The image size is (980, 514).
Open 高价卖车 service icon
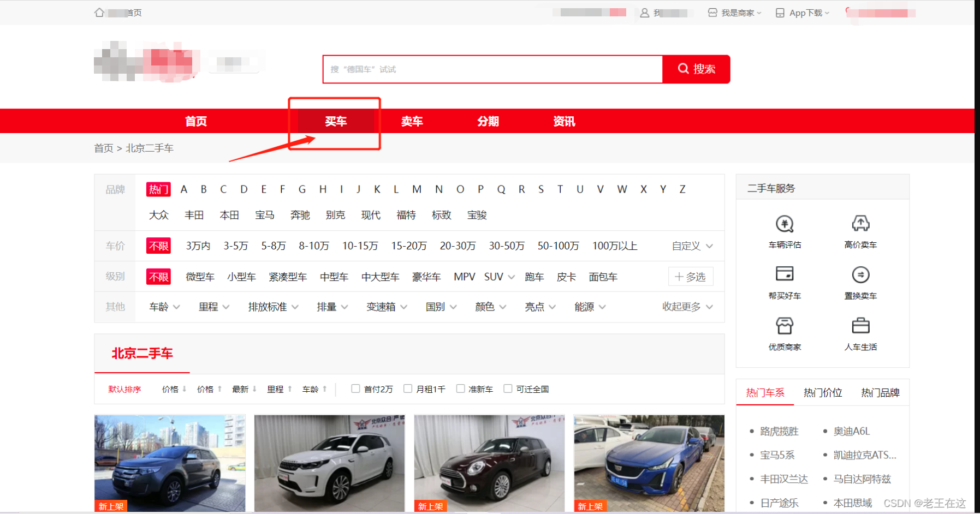tap(860, 224)
